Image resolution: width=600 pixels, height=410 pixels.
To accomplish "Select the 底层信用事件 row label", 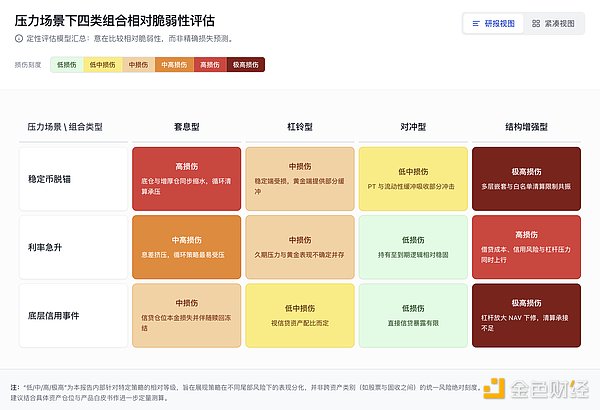I will 60,314.
